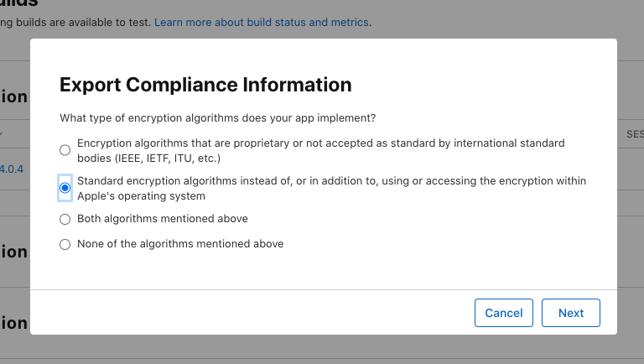Click the sort chevron in the table header
Image resolution: width=644 pixels, height=364 pixels.
coord(3,133)
